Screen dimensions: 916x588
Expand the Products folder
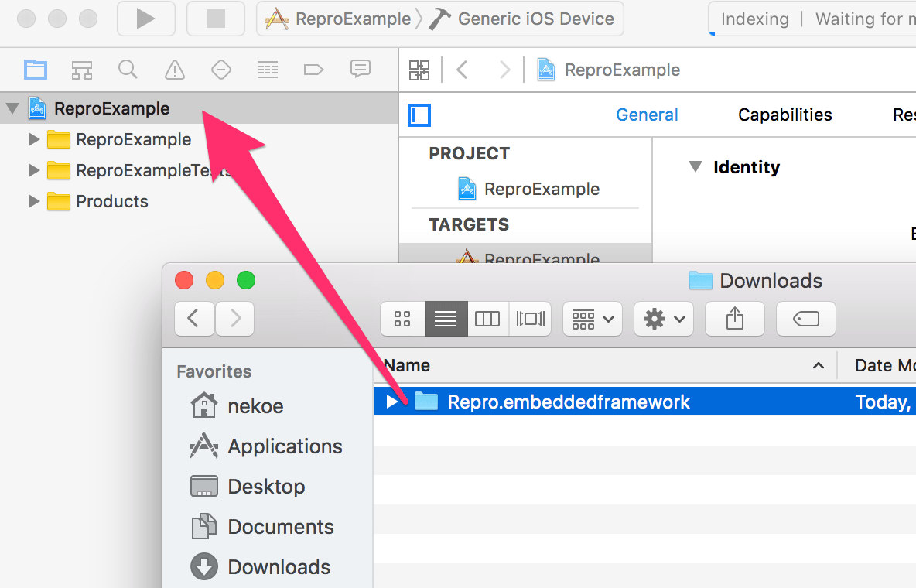(x=34, y=201)
